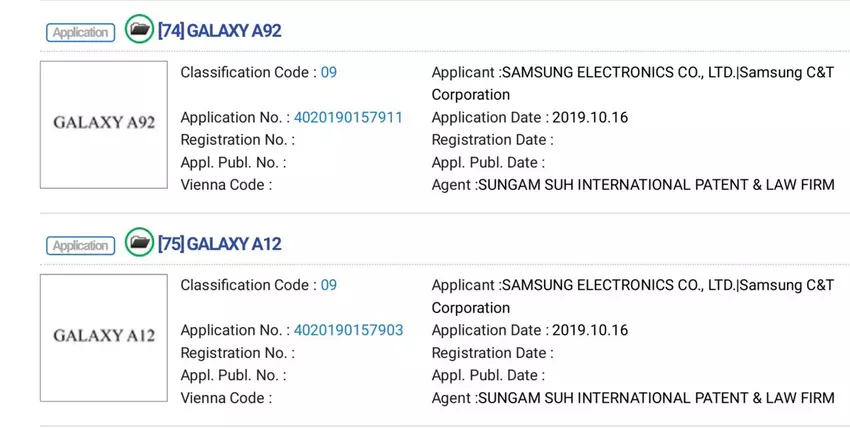Click classification code 09 in the GALAXY A12 entry
Screen dimensions: 850x429
point(329,285)
